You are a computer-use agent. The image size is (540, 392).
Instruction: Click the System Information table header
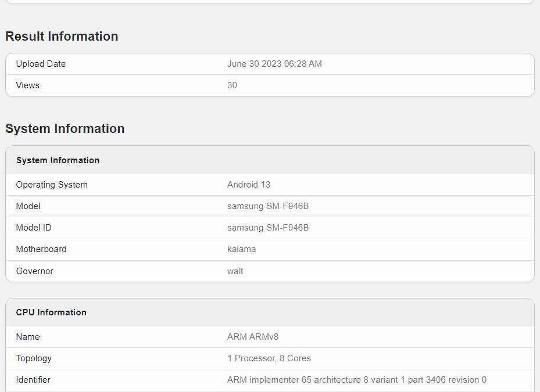(x=58, y=160)
